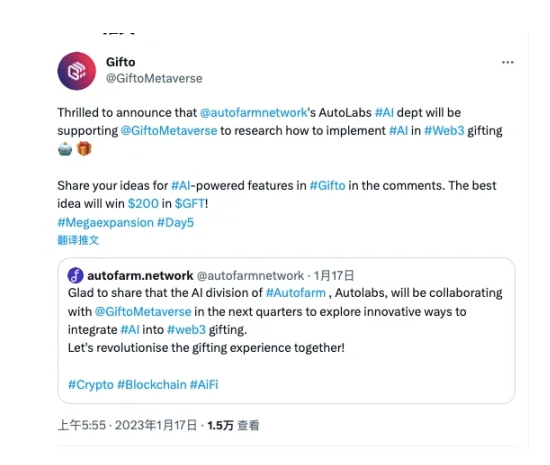Follow the @autofarmnetwork mention in tweet text
The image size is (550, 465).
(254, 113)
